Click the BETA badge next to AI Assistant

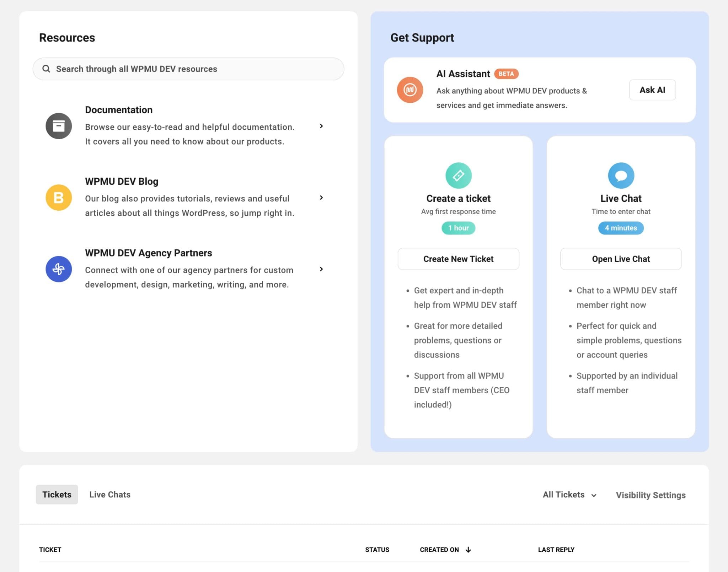(x=506, y=74)
